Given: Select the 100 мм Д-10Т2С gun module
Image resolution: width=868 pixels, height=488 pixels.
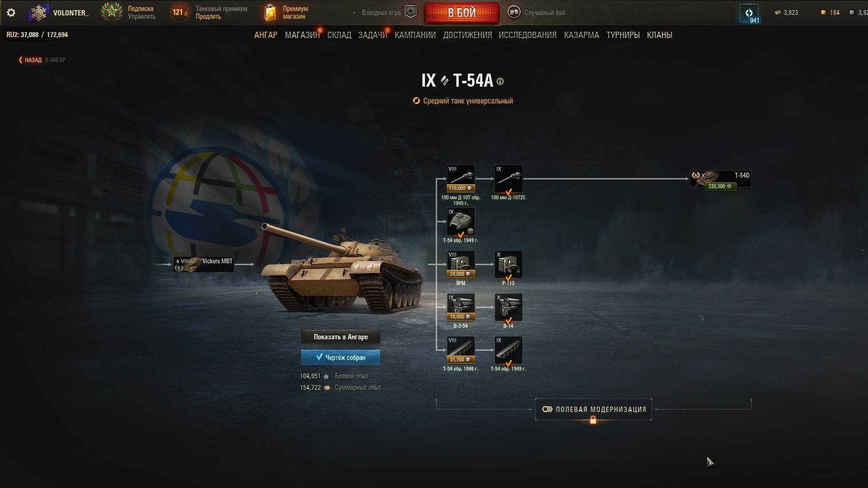Looking at the screenshot, I should coord(508,179).
